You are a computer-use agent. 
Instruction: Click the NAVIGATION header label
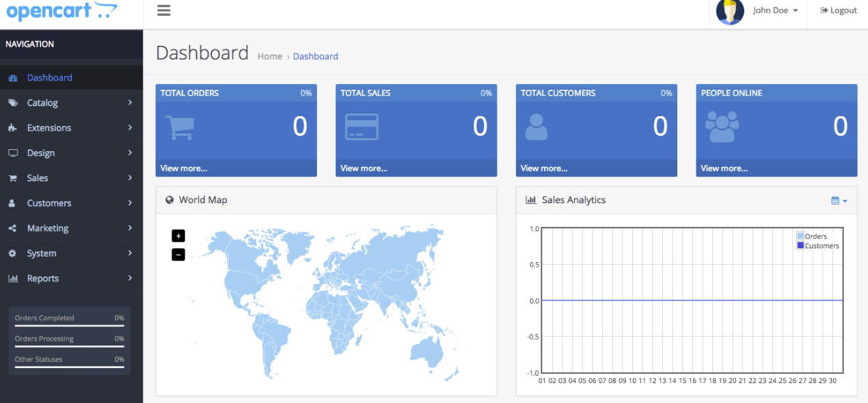(x=29, y=44)
